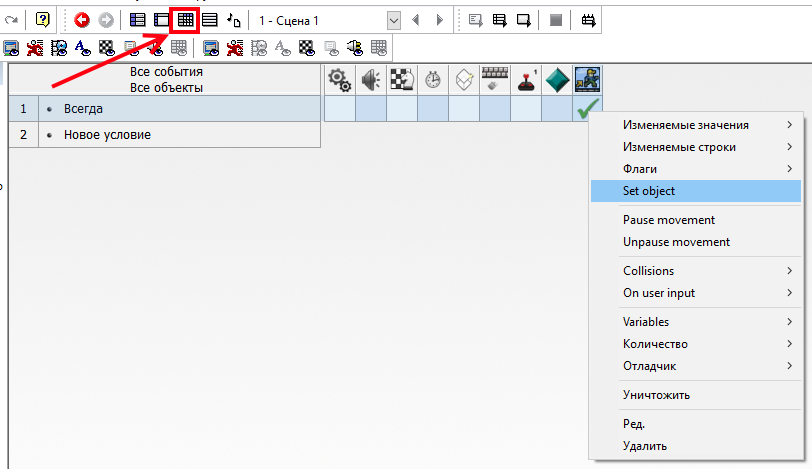The height and width of the screenshot is (469, 812).
Task: Click the Timer stopwatch column icon
Action: (432, 81)
